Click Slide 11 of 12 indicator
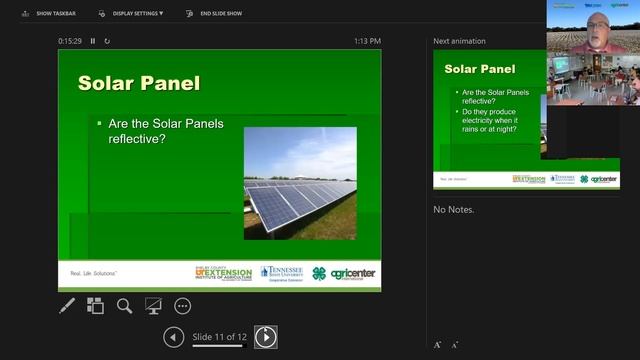This screenshot has height=360, width=640. (220, 337)
